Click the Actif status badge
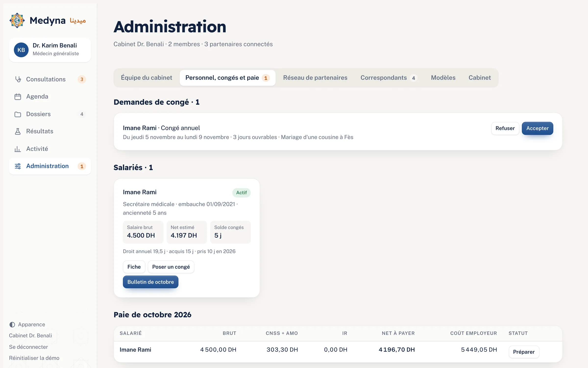This screenshot has width=588, height=368. click(x=241, y=193)
